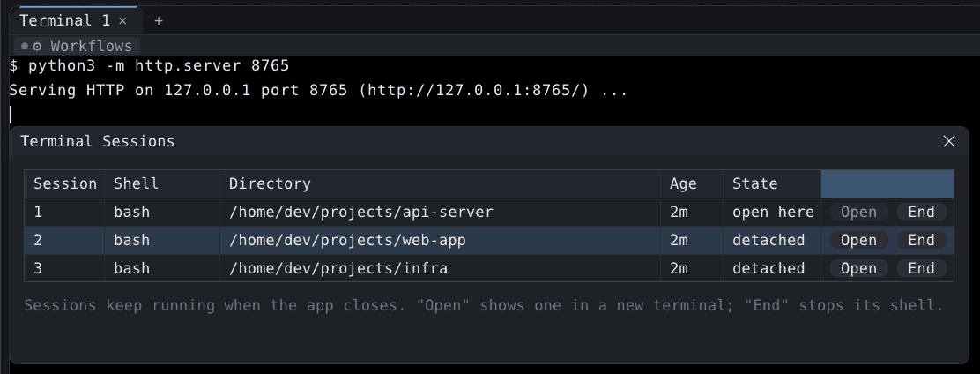End session 1 api-server
The height and width of the screenshot is (374, 980).
tap(921, 212)
